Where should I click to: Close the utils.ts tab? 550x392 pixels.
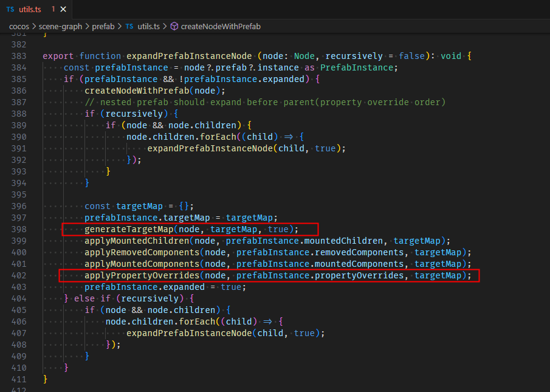click(x=63, y=10)
